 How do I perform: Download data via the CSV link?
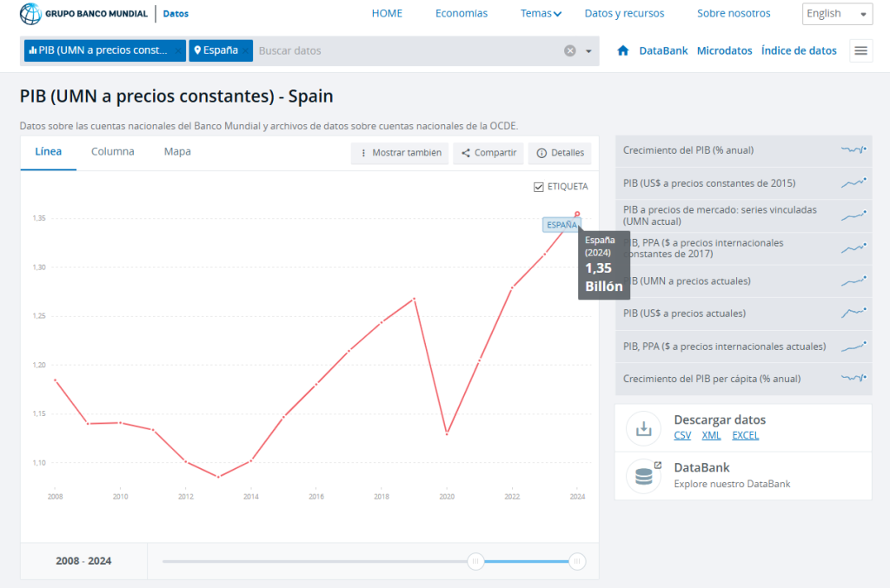682,435
